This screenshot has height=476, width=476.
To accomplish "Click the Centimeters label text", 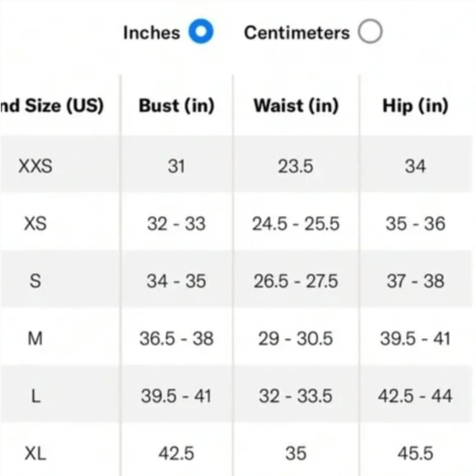I will click(x=297, y=33).
